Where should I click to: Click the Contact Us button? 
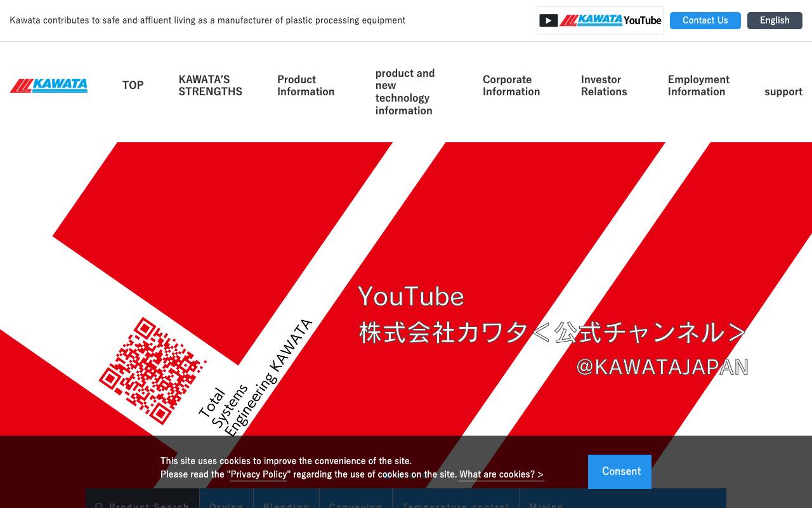(705, 20)
